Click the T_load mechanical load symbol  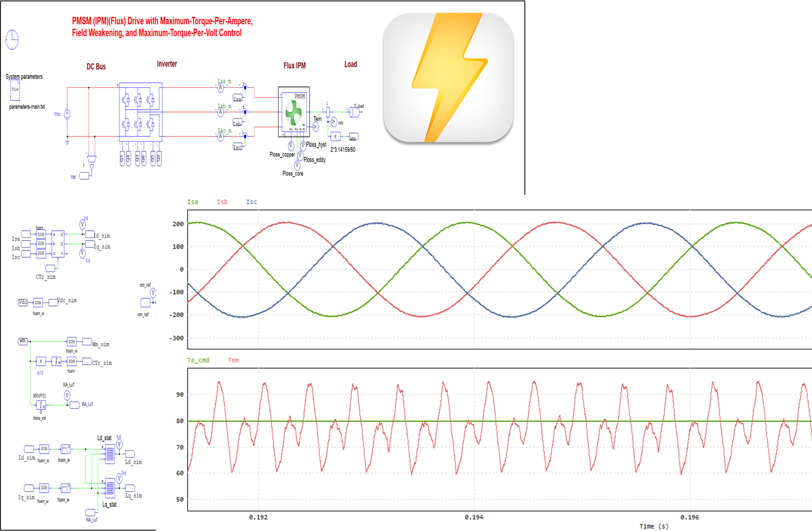click(x=355, y=112)
